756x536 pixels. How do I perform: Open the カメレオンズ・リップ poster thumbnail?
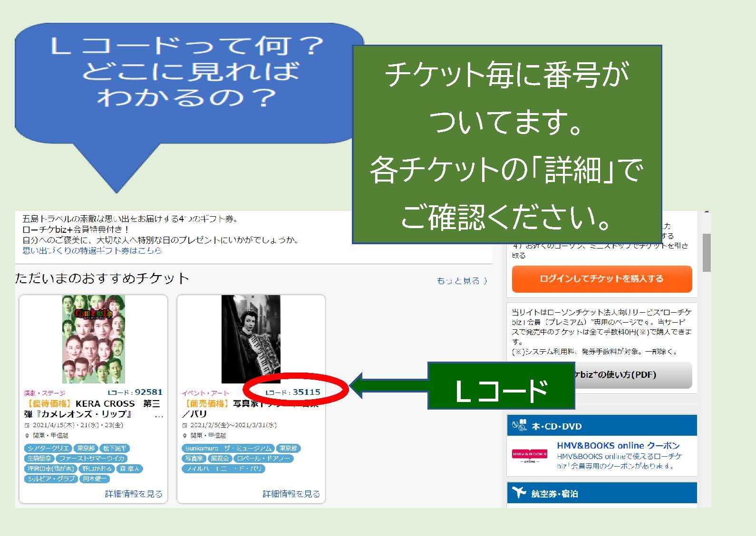click(94, 339)
